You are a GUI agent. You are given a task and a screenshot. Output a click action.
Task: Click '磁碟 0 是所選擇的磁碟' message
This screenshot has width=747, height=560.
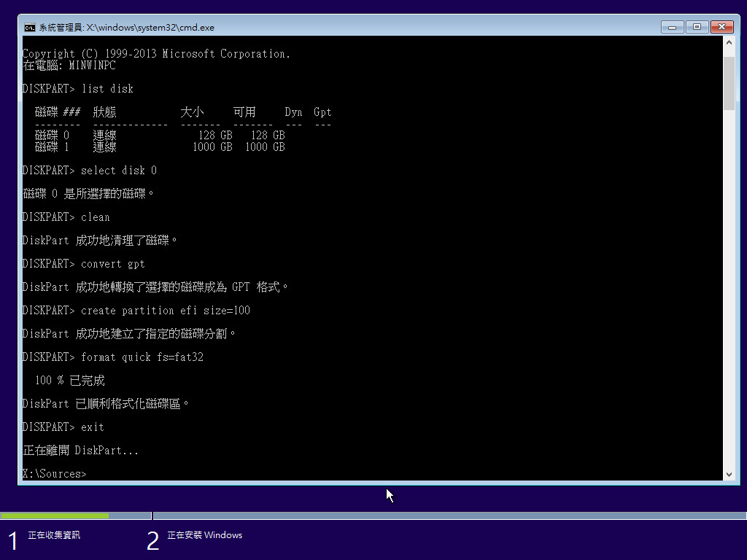coord(88,194)
